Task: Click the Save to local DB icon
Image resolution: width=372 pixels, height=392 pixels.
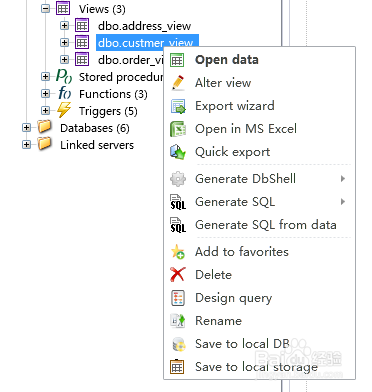Action: 178,344
